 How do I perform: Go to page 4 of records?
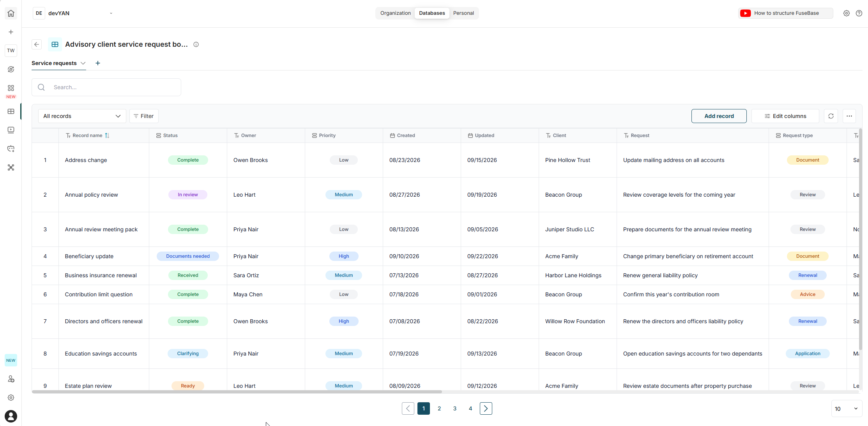click(x=470, y=408)
